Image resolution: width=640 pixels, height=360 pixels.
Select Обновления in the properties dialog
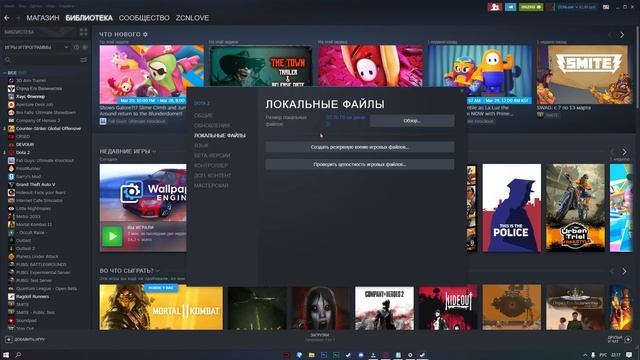click(x=212, y=125)
